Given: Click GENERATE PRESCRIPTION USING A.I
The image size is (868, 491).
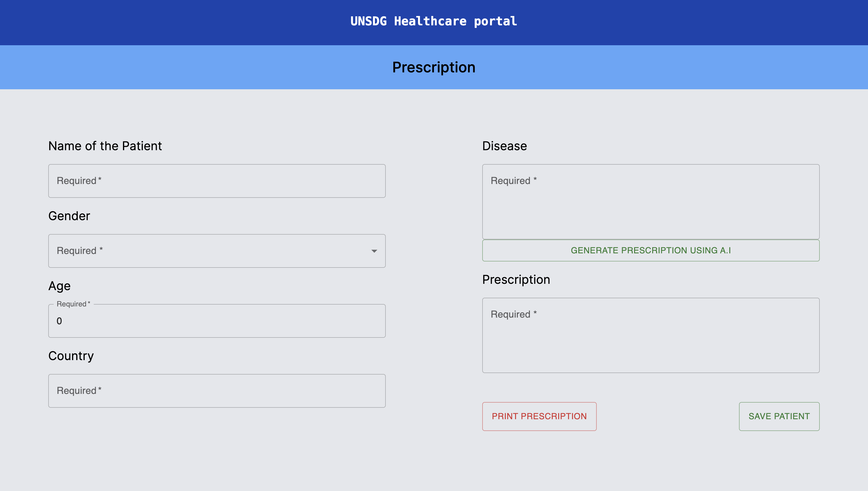Looking at the screenshot, I should [x=651, y=250].
